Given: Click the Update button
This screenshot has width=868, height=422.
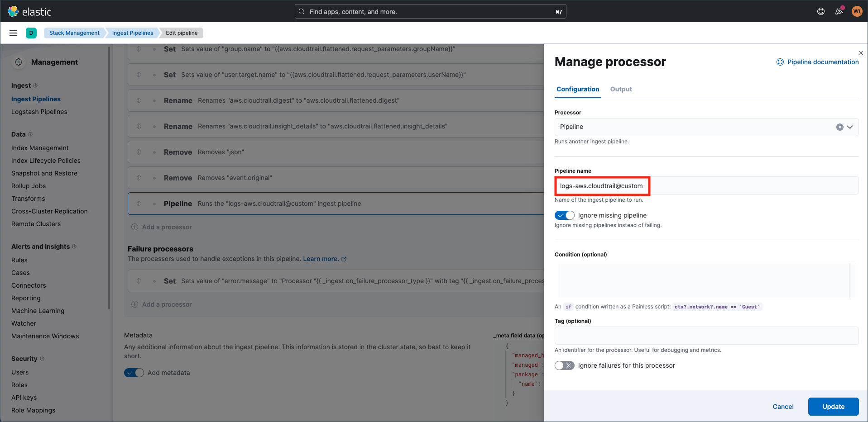Looking at the screenshot, I should [833, 406].
